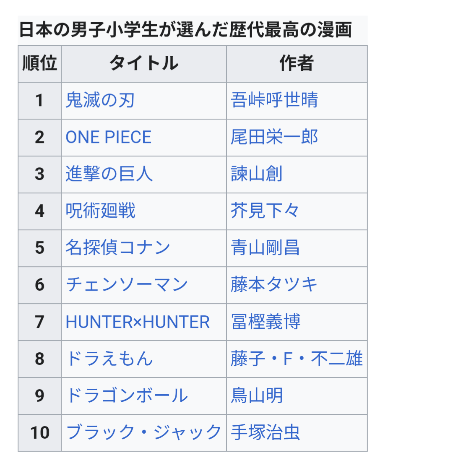
Task: Click the 鳥山明 author link
Action: click(x=257, y=396)
